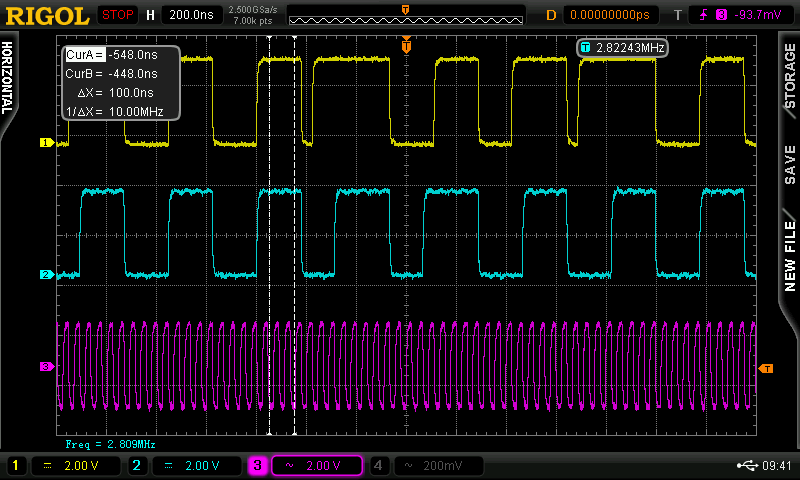Click the DC coupling symbol for channel 2

point(168,465)
